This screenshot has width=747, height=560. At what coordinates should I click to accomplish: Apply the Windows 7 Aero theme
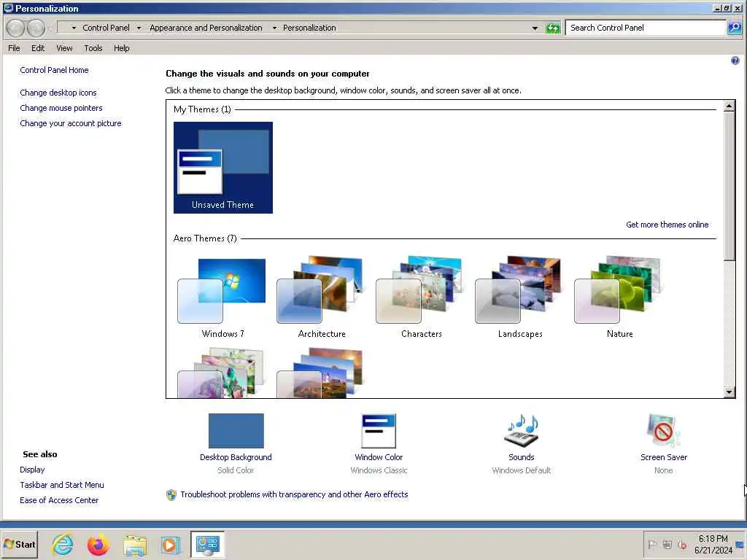tap(222, 297)
